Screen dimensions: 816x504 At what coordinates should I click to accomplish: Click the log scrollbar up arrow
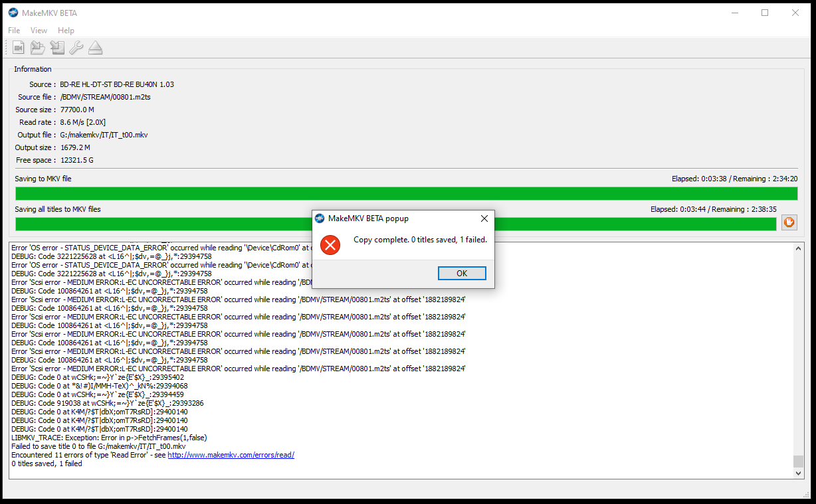point(798,248)
